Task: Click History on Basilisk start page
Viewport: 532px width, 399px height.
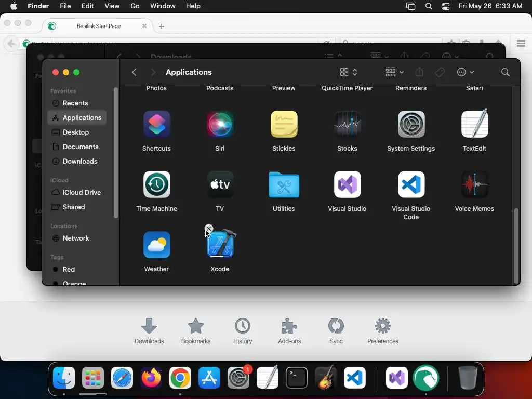Action: coord(243,331)
